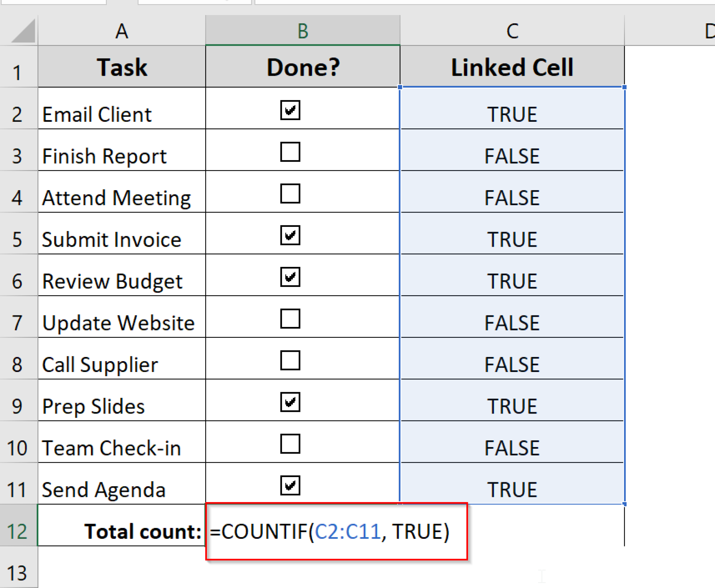Select the Linked Cell header cell

pos(511,66)
